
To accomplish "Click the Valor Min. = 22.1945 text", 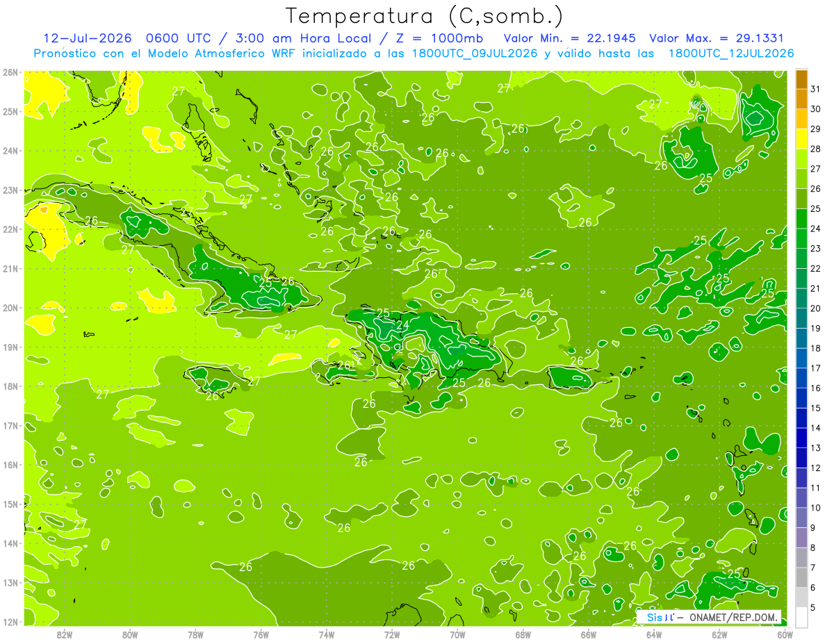I will click(571, 38).
